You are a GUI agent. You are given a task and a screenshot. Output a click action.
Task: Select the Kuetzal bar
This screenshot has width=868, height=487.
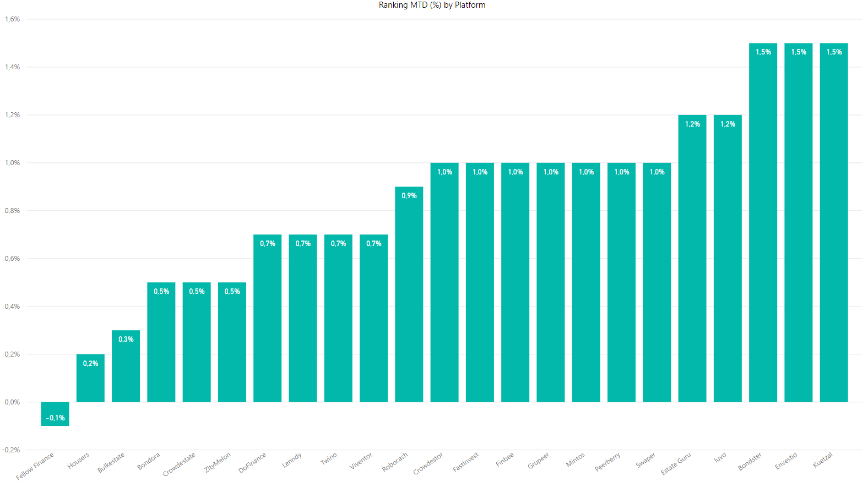(x=834, y=222)
